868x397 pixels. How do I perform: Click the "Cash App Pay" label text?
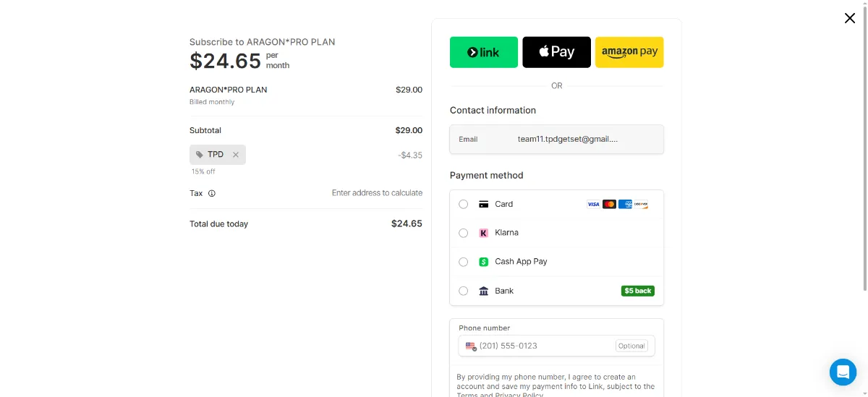521,262
